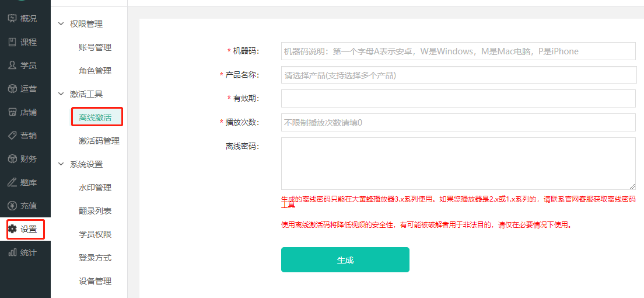Go to 账号管理 submenu item
This screenshot has width=644, height=298.
(x=95, y=47)
